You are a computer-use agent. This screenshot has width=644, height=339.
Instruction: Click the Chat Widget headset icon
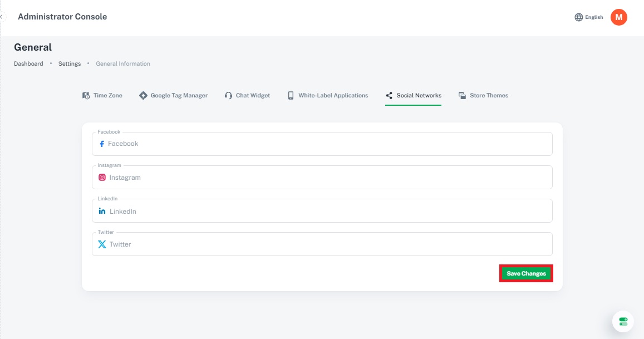(x=228, y=96)
